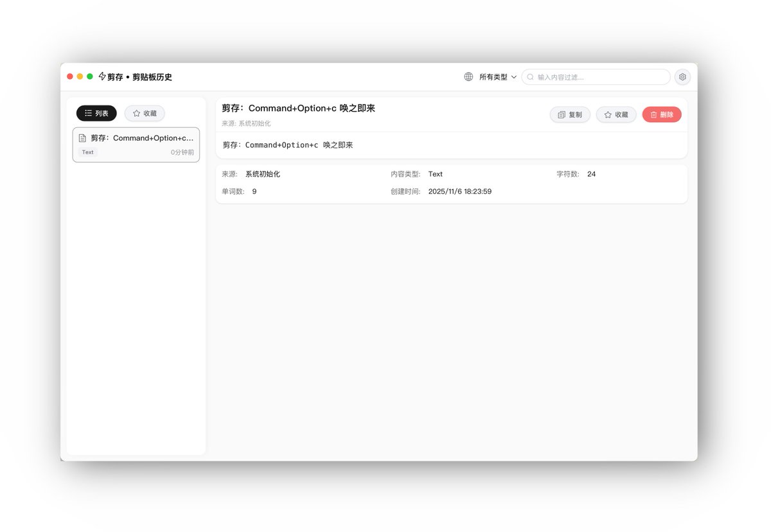Click the magnifier icon in the search box
Screen dimensions: 771x532
click(529, 76)
